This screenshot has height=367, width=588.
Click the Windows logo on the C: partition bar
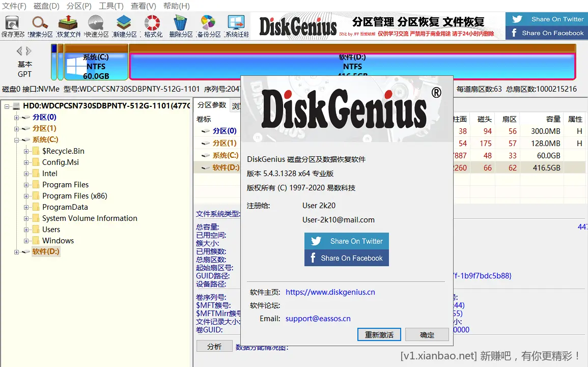pos(76,67)
